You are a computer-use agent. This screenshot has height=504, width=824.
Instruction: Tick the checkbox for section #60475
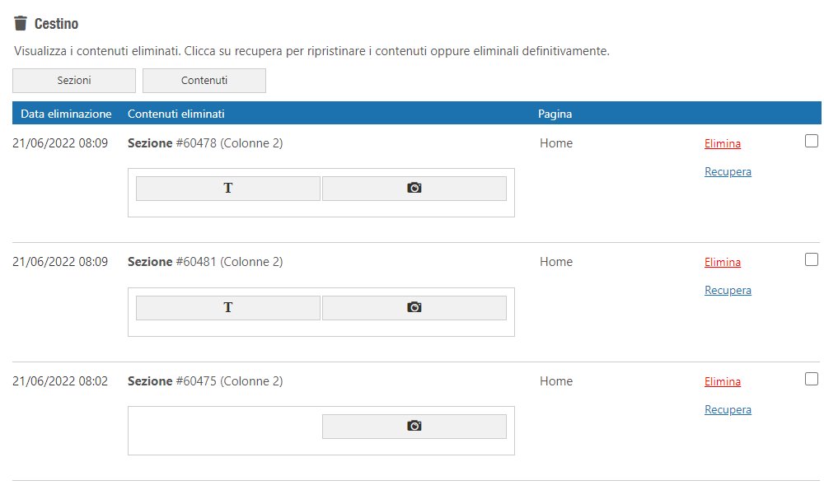point(812,379)
